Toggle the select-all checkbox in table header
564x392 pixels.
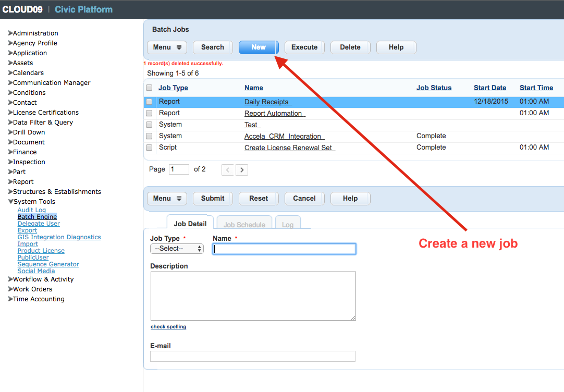[x=150, y=88]
